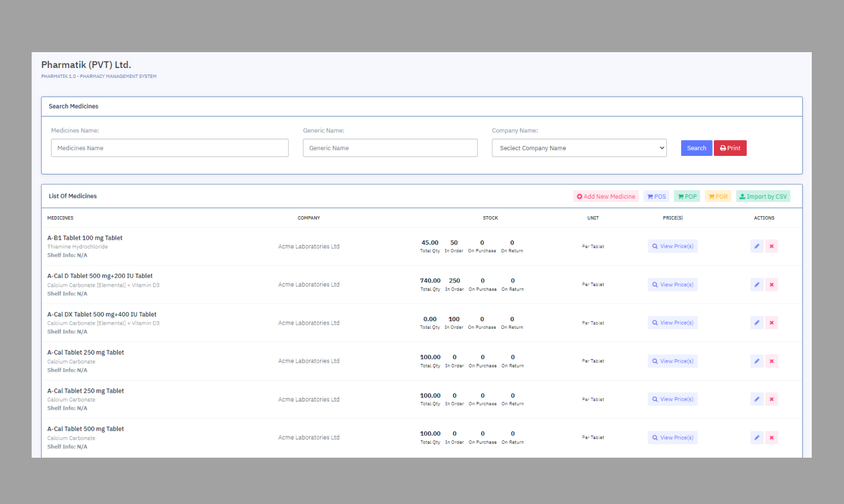Import medicines by CSV
This screenshot has width=844, height=504.
point(763,196)
